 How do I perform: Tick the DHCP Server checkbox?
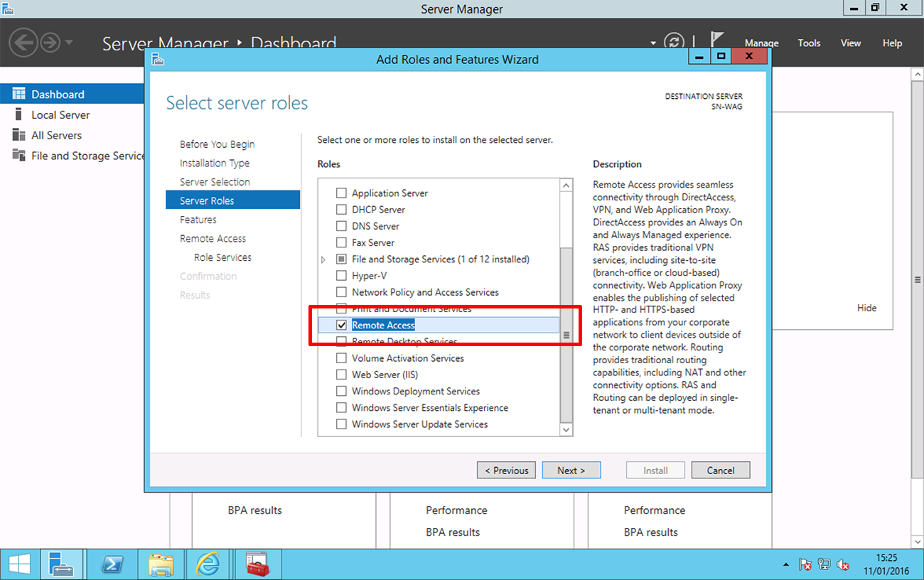[341, 210]
